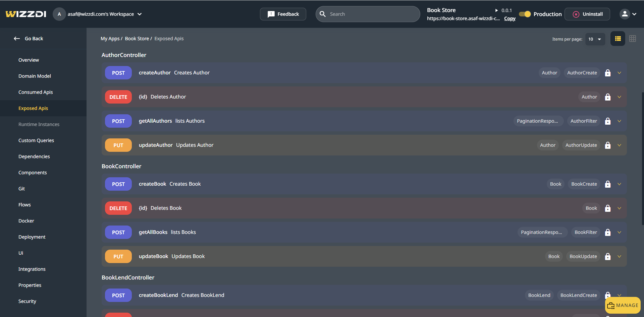Image resolution: width=644 pixels, height=317 pixels.
Task: Click the play icon beside version 0.0.1
Action: [x=496, y=10]
